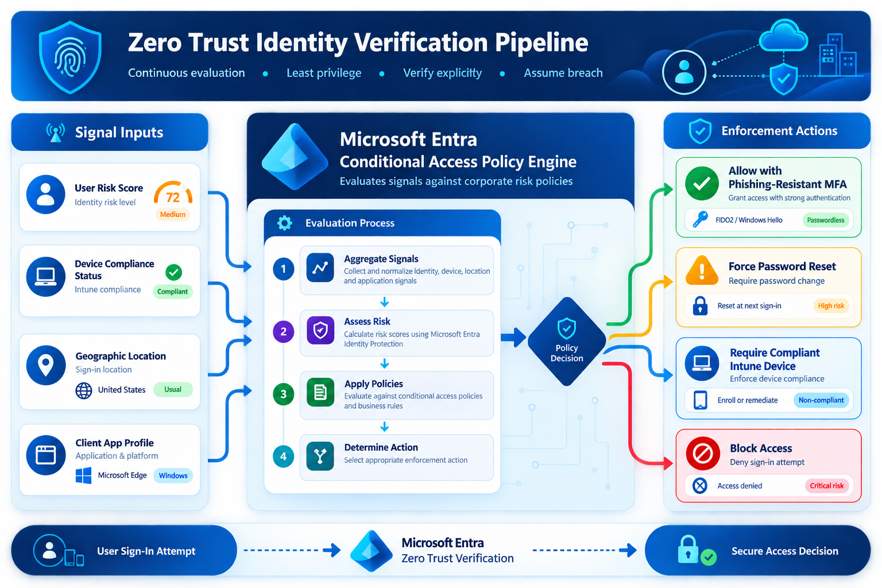Click the Determine Action step title

381,447
